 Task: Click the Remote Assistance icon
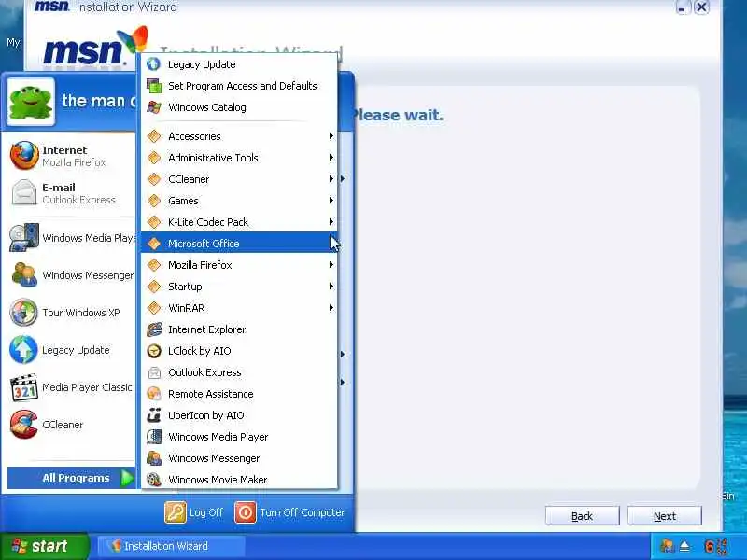[153, 394]
